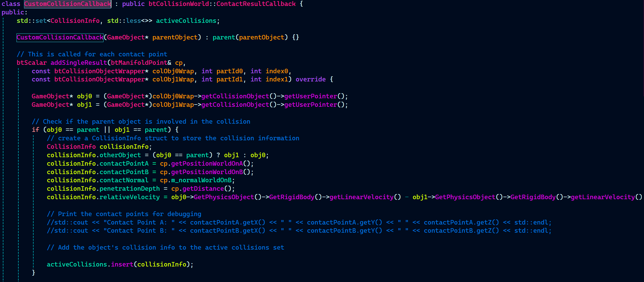
Task: Click the if keyword of the parent check
Action: pyautogui.click(x=35, y=130)
